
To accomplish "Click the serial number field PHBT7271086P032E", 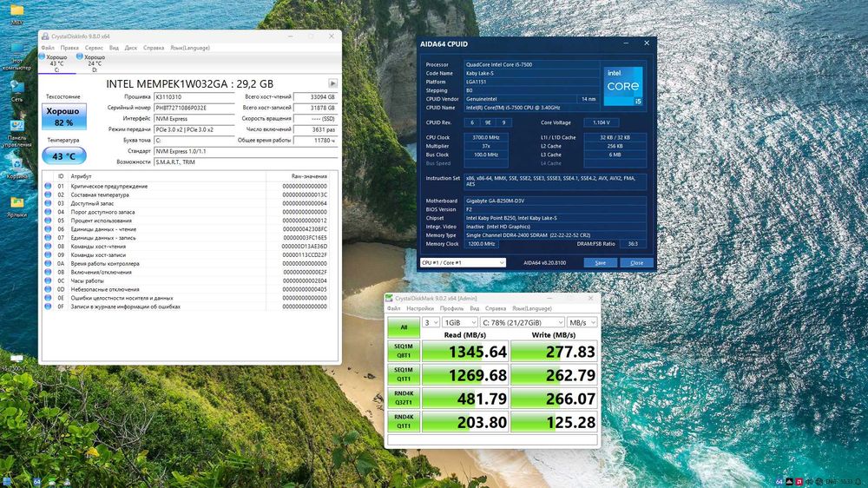I will point(194,108).
